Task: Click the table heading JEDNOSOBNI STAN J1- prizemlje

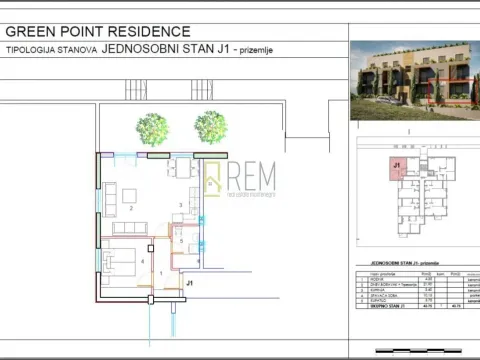Action: [405, 263]
